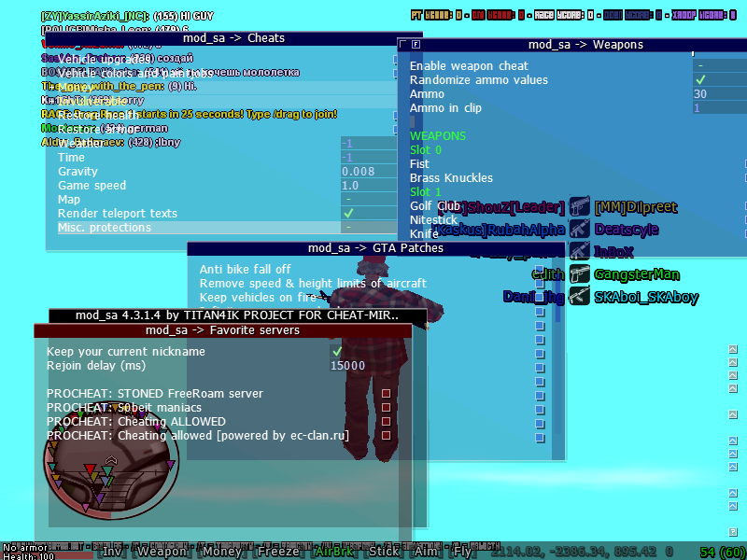Image resolution: width=747 pixels, height=560 pixels.
Task: Enable Remove speed & height limits checkbox
Action: click(x=540, y=284)
